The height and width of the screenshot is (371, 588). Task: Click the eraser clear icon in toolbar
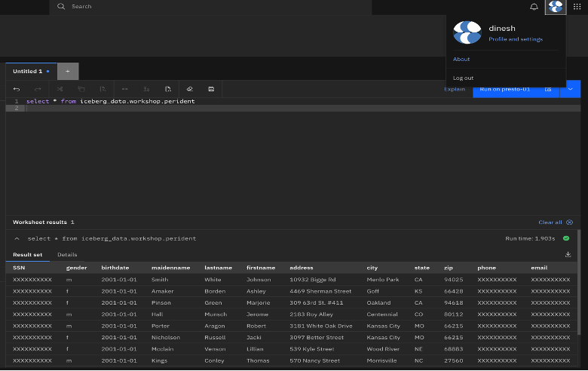190,89
